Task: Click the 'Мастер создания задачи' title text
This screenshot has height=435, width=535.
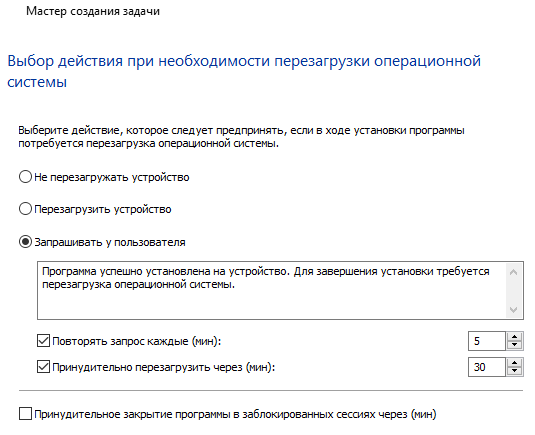Action: 93,11
